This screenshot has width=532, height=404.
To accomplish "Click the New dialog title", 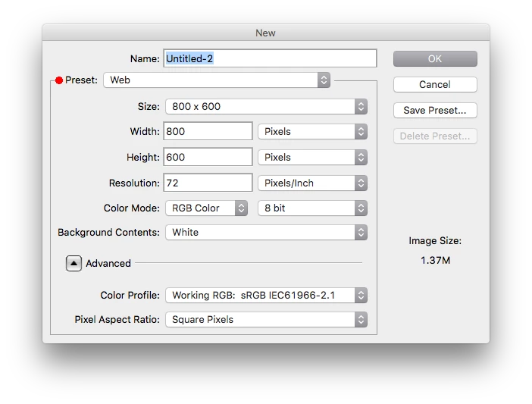I will pos(265,33).
